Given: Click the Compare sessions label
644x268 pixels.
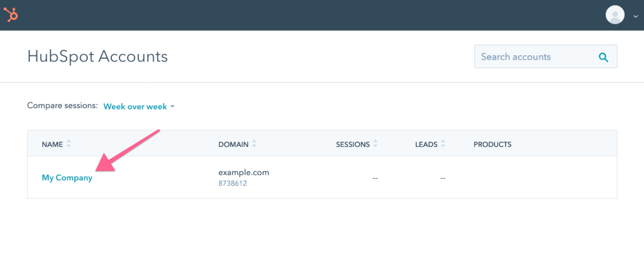Looking at the screenshot, I should (x=62, y=106).
